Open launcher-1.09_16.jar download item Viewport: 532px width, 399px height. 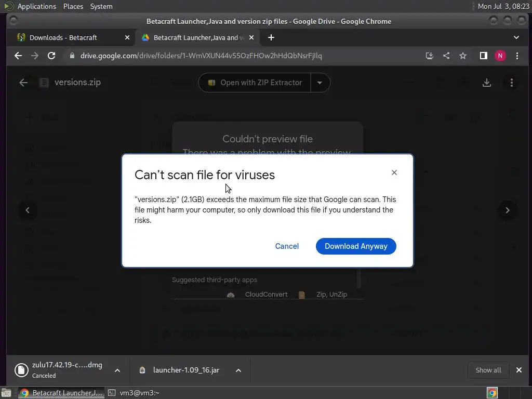[180, 370]
